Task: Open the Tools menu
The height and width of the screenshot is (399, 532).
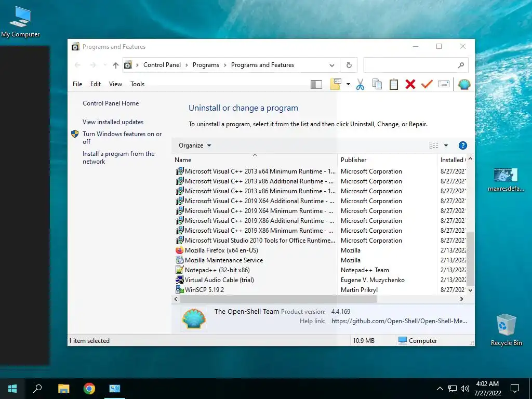Action: coord(137,84)
